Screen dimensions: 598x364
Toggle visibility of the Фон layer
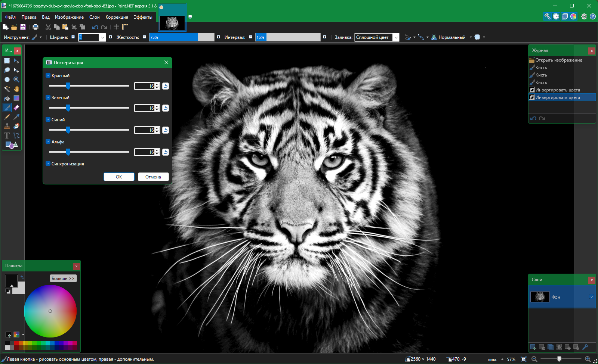tap(592, 297)
